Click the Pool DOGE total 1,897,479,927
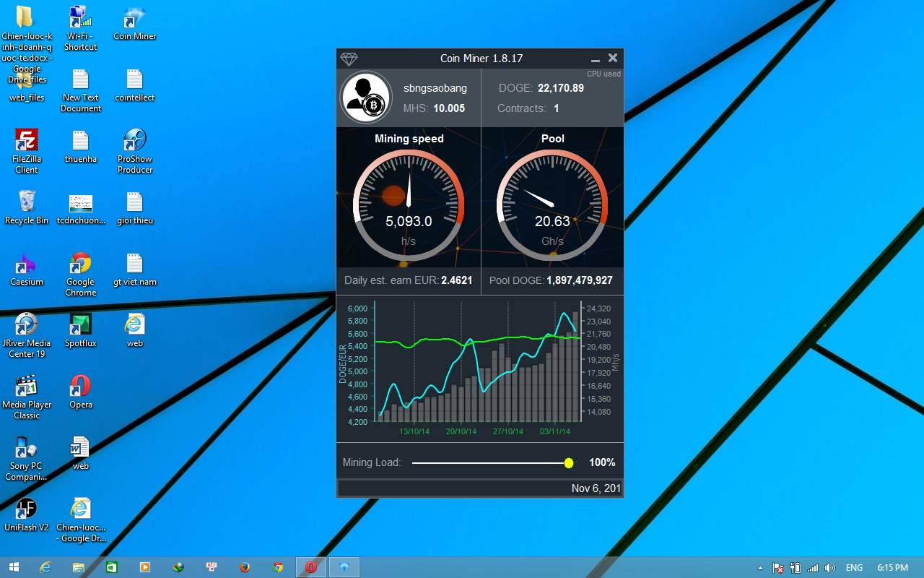Image resolution: width=924 pixels, height=578 pixels. pyautogui.click(x=580, y=280)
